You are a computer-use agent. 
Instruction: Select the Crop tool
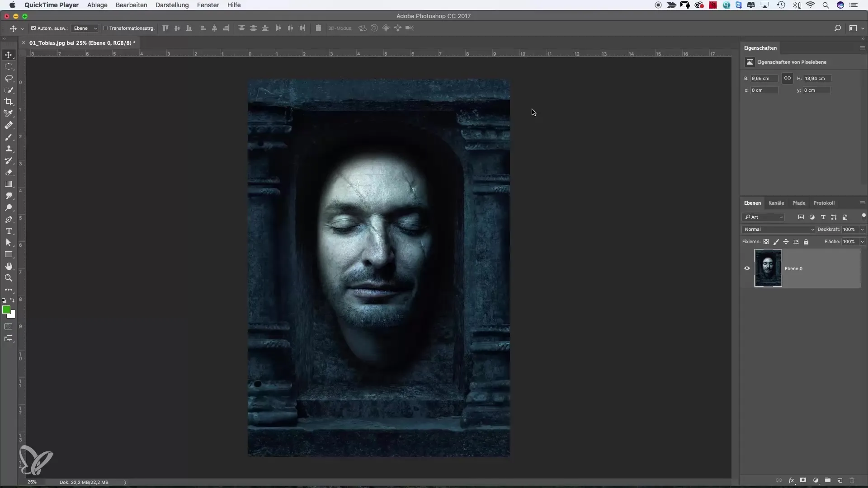click(9, 102)
